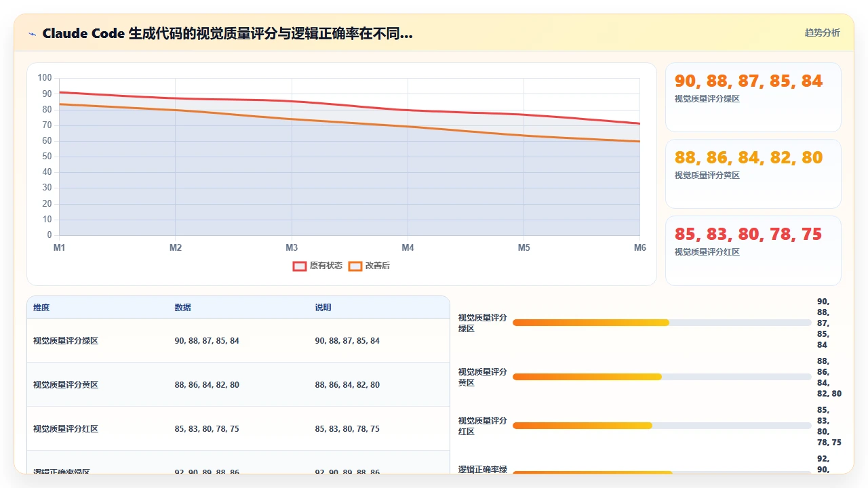Toggle the 原有状态 legend item
The height and width of the screenshot is (488, 868).
(317, 266)
